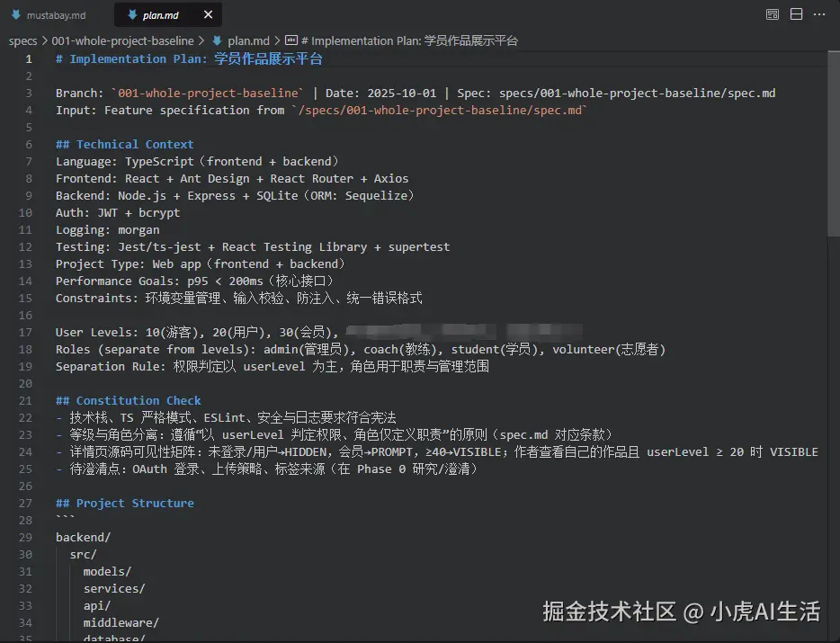The image size is (840, 643).
Task: Click the chevron after plan.md breadcrumb
Action: pyautogui.click(x=277, y=40)
